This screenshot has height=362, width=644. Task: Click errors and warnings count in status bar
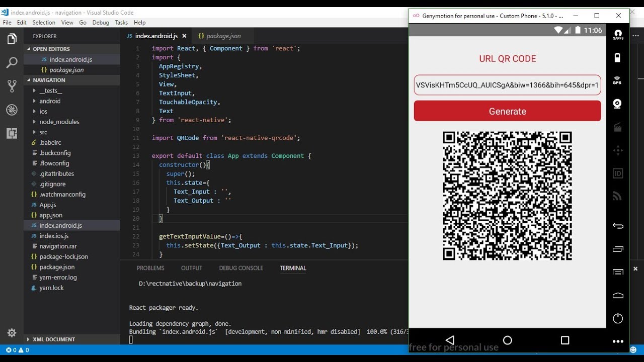click(17, 350)
